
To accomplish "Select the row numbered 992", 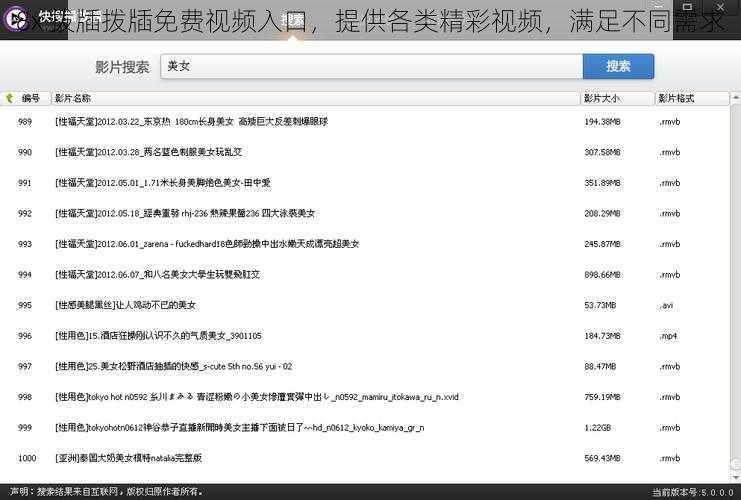I will (x=364, y=214).
